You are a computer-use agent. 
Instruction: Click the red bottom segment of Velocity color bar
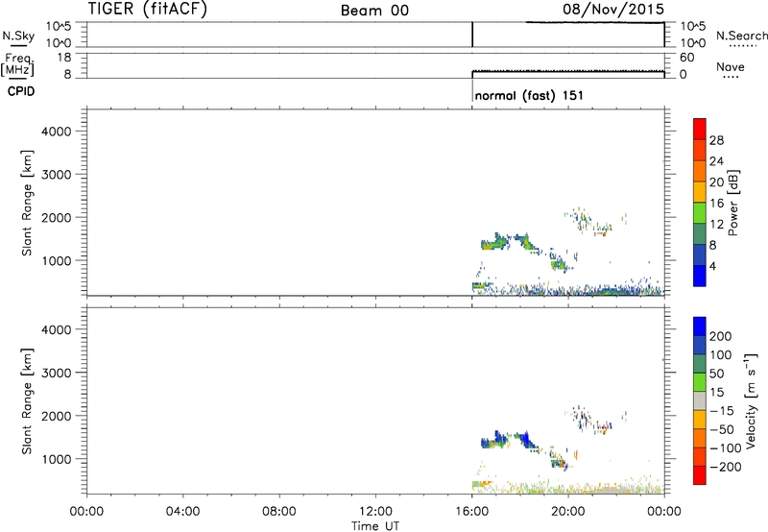[x=700, y=475]
